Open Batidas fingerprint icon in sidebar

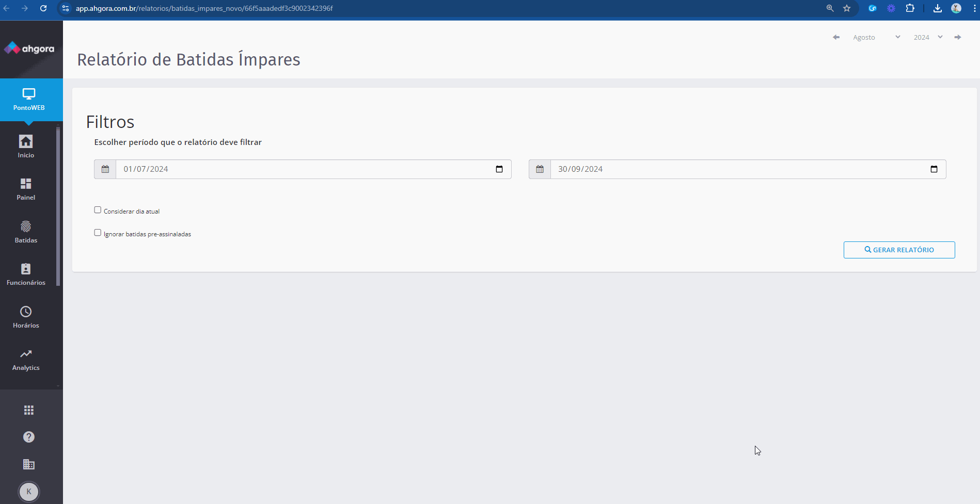(26, 227)
